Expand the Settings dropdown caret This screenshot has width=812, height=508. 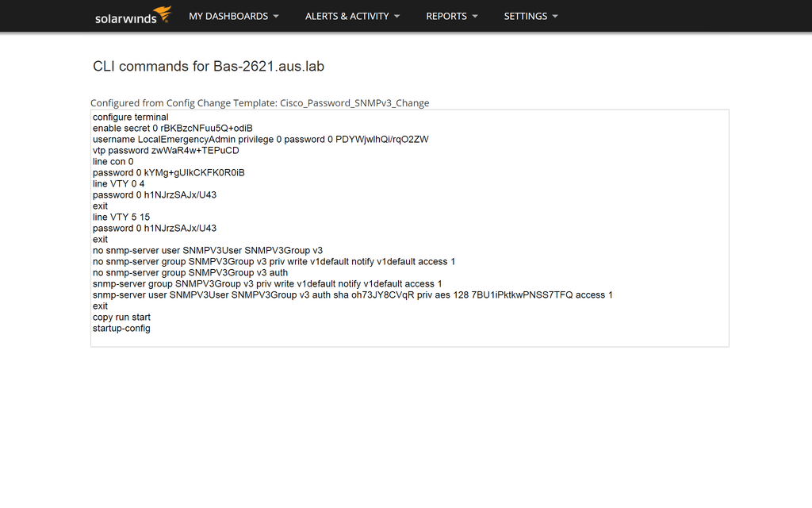(555, 16)
